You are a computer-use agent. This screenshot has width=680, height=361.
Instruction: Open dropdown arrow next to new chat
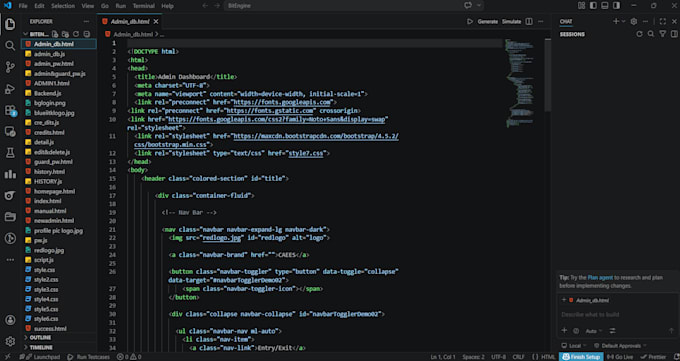624,21
